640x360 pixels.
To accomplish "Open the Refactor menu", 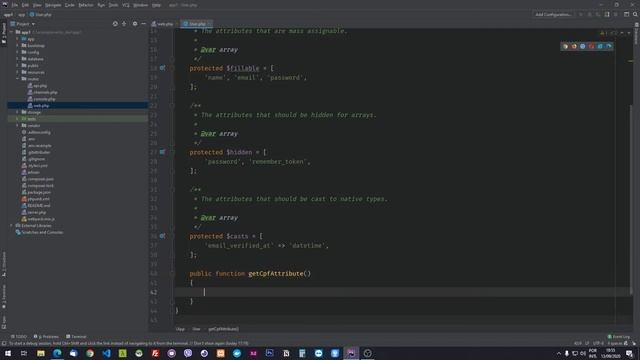I will click(x=86, y=5).
